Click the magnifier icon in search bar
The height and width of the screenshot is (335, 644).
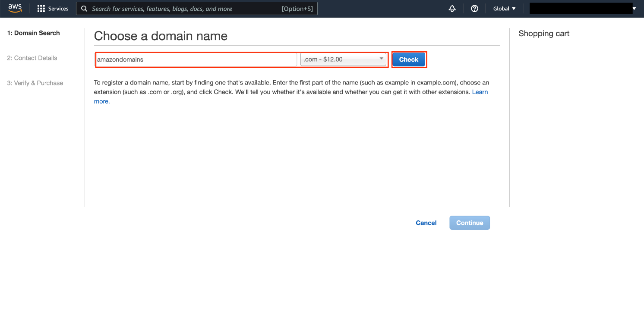pyautogui.click(x=84, y=9)
